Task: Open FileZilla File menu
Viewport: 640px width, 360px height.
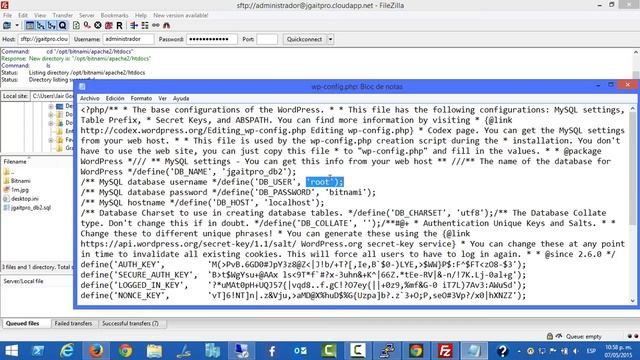Action: (x=7, y=15)
